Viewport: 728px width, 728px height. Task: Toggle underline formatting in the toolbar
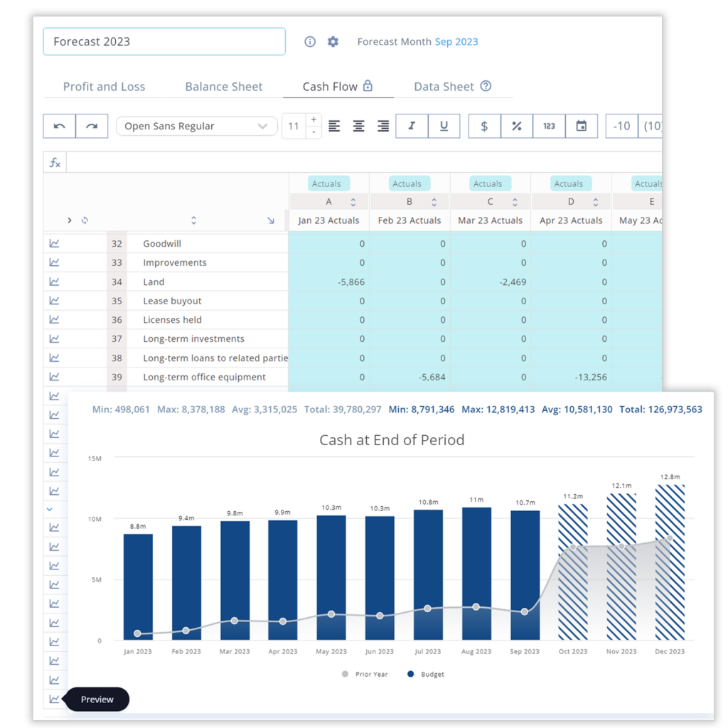[444, 126]
